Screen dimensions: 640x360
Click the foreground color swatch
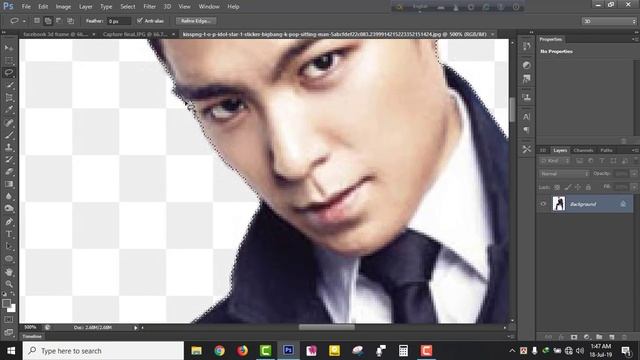(6, 303)
